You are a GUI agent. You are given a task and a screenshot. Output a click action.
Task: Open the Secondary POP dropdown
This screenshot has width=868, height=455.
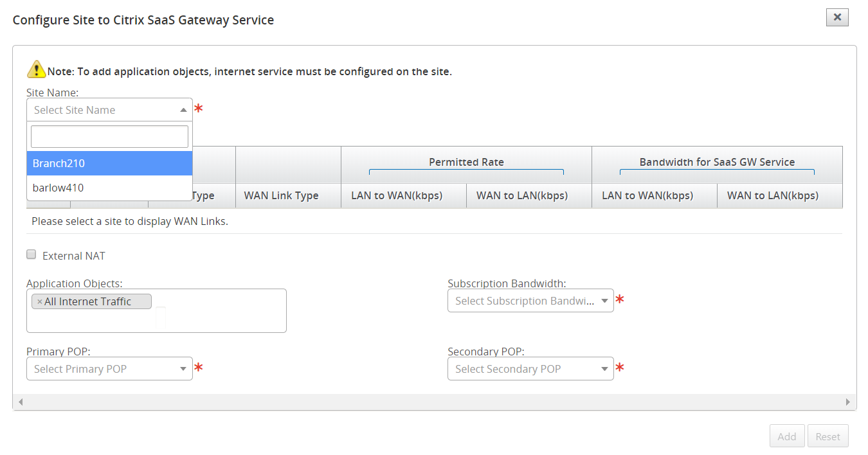pyautogui.click(x=530, y=369)
